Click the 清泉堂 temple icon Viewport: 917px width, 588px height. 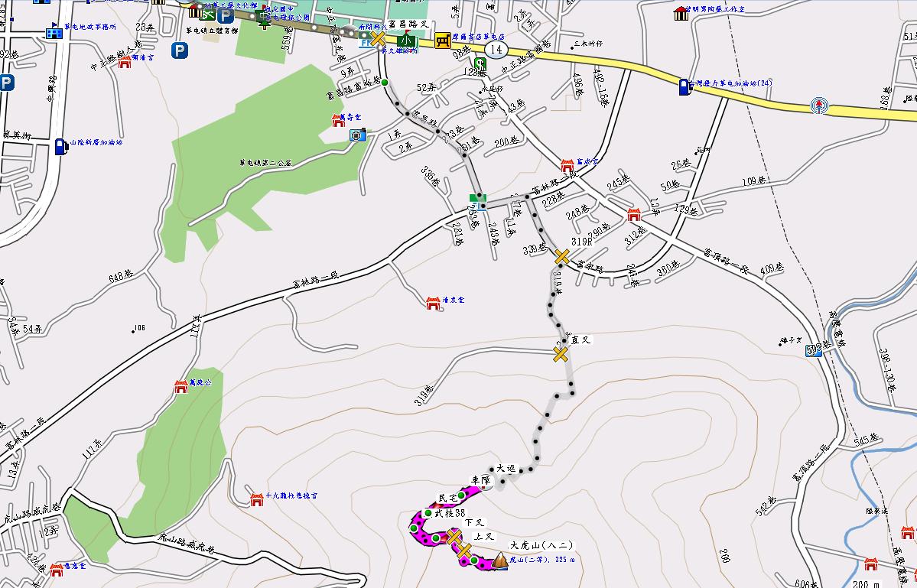click(434, 304)
